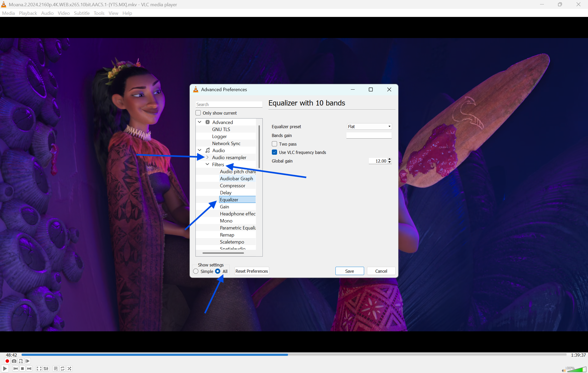Toggle the playlist view
Screen dimensions: 588x373
(56, 369)
